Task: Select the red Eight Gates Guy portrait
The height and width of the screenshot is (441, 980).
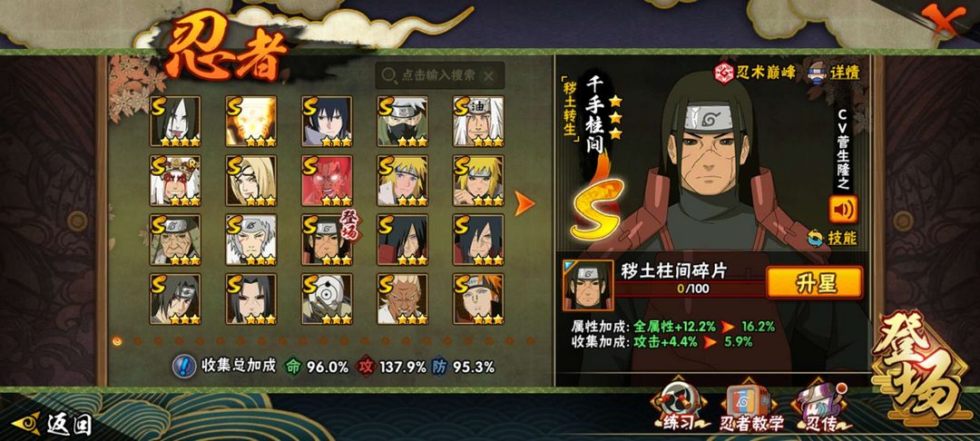Action: [x=327, y=181]
